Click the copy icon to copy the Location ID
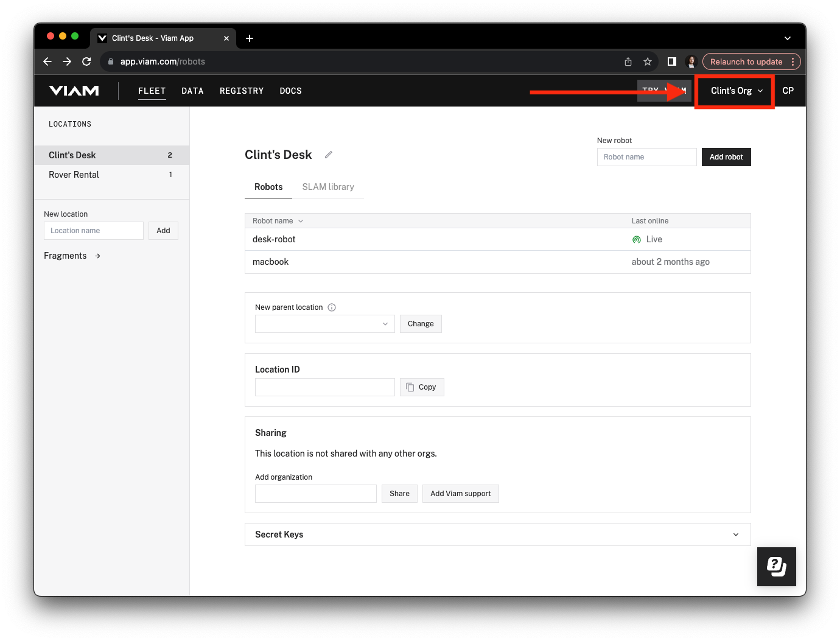Image resolution: width=840 pixels, height=641 pixels. click(409, 387)
